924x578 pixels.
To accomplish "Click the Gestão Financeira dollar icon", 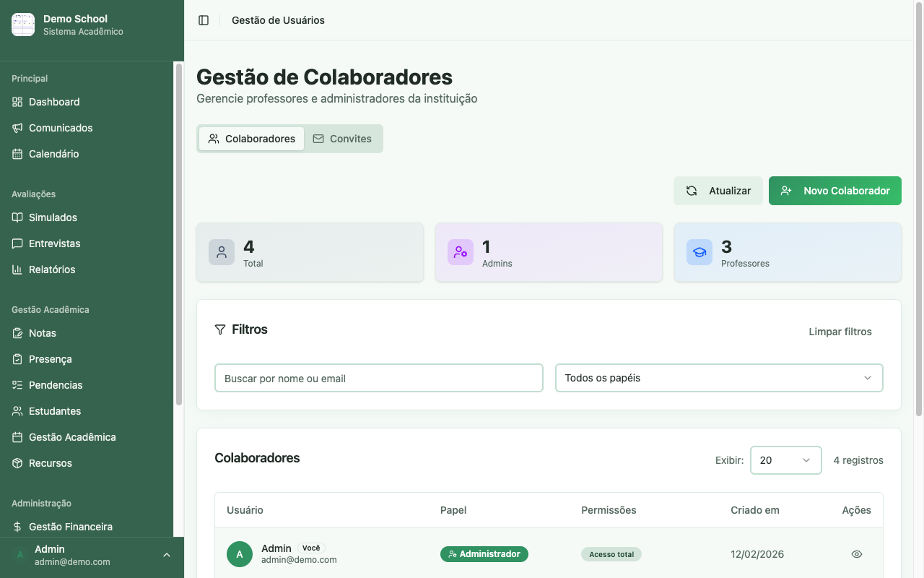I will coord(17,527).
